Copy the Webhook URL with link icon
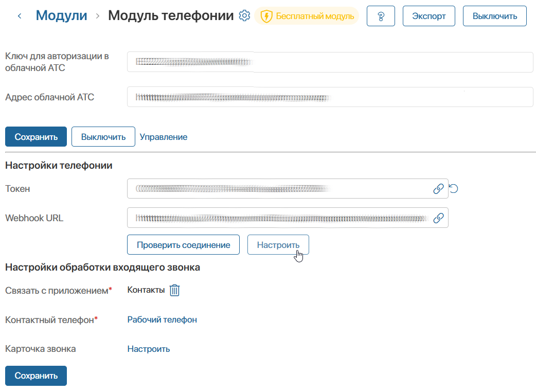This screenshot has height=392, width=536. click(438, 218)
